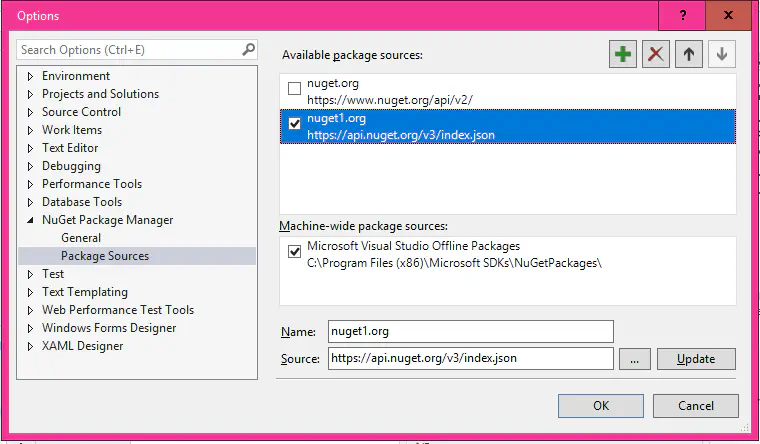Click the Cancel button
The image size is (760, 444).
(696, 406)
